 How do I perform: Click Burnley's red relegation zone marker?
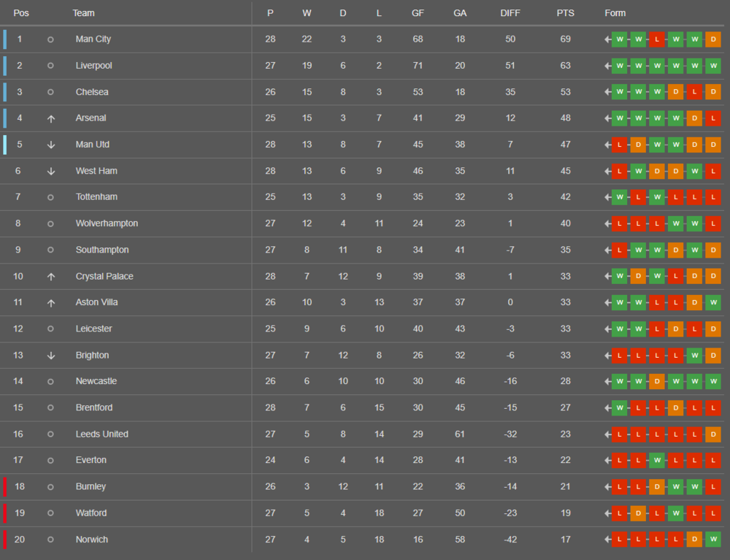[x=5, y=487]
